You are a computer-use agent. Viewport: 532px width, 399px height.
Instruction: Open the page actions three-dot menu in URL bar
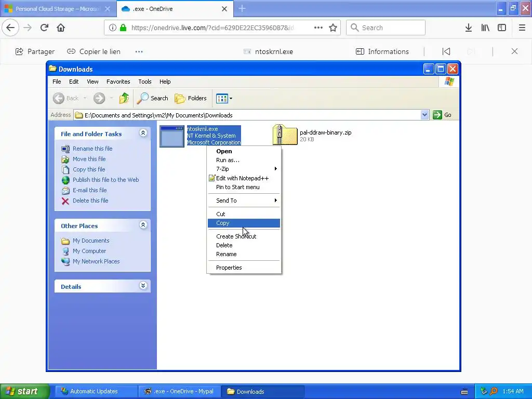click(318, 28)
